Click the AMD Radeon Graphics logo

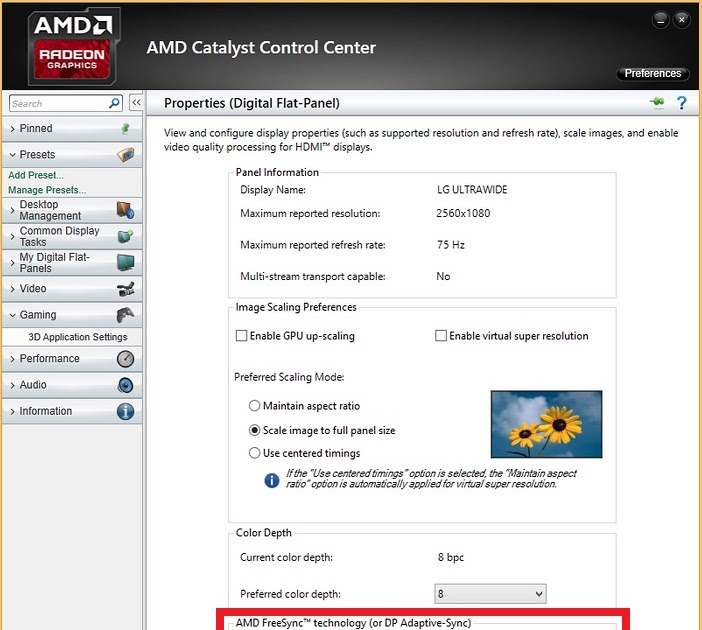(x=73, y=47)
